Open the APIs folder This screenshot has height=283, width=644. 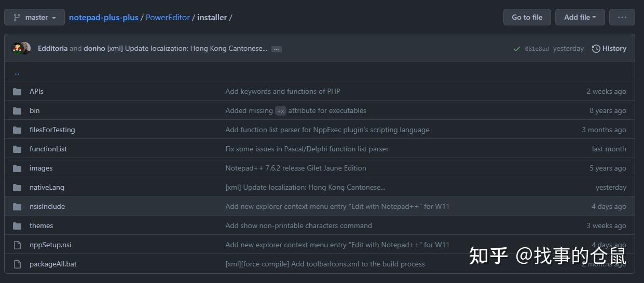tap(36, 91)
